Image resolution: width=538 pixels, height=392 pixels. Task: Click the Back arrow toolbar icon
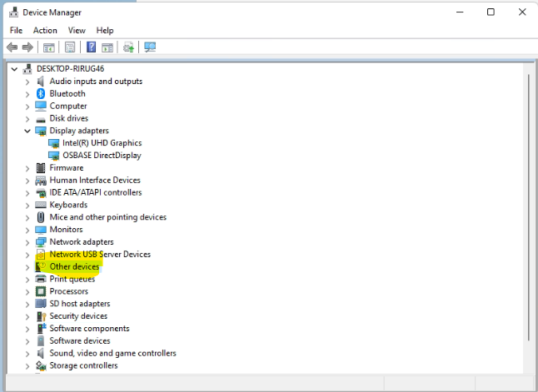click(x=12, y=47)
